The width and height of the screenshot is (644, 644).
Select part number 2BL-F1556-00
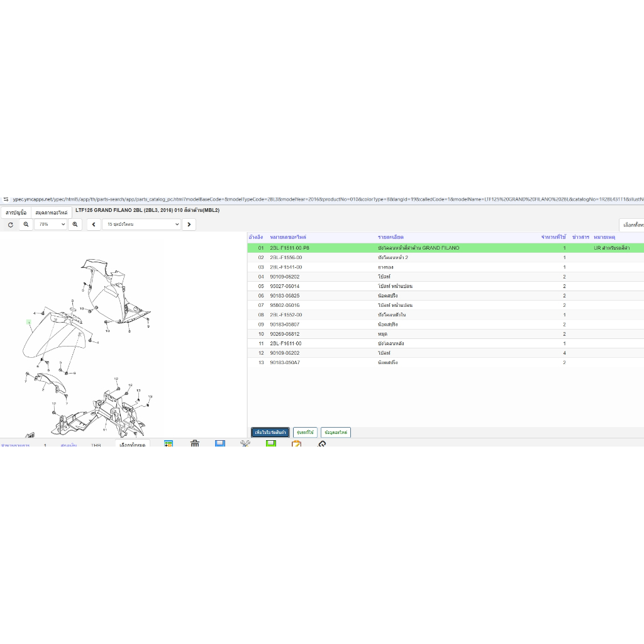[286, 257]
